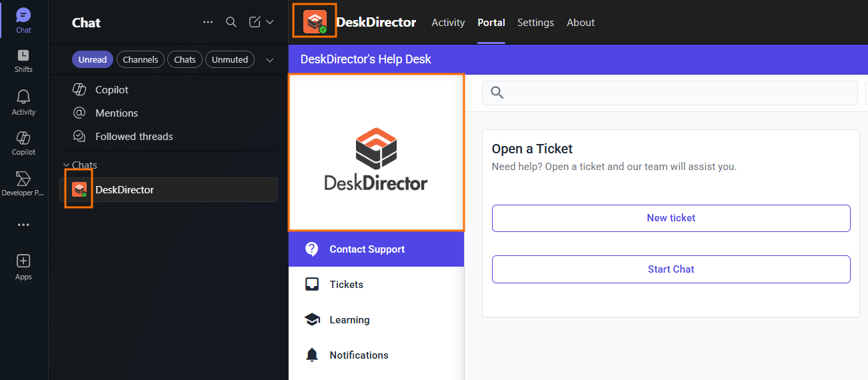Open Developer Portal app in Teams rail
The width and height of the screenshot is (868, 380).
tap(23, 183)
